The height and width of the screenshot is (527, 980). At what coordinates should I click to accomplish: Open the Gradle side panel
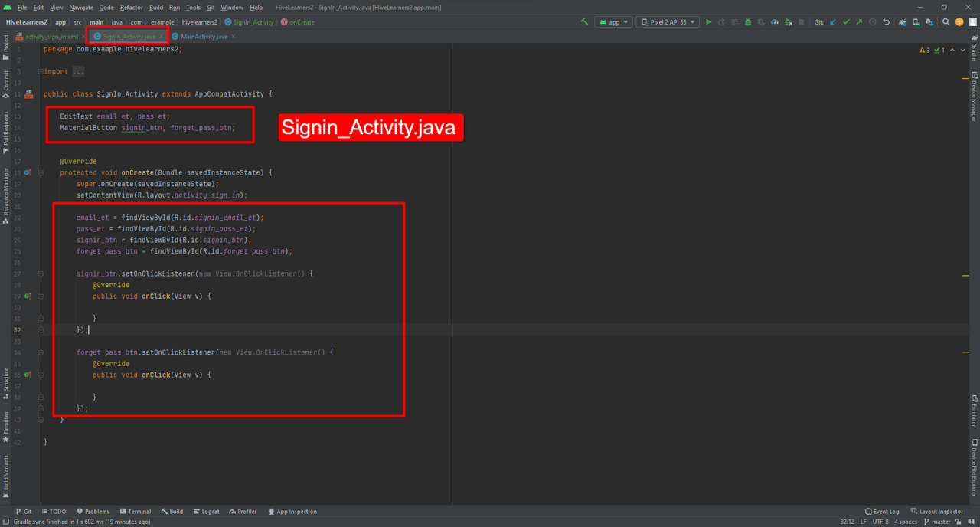(x=974, y=47)
